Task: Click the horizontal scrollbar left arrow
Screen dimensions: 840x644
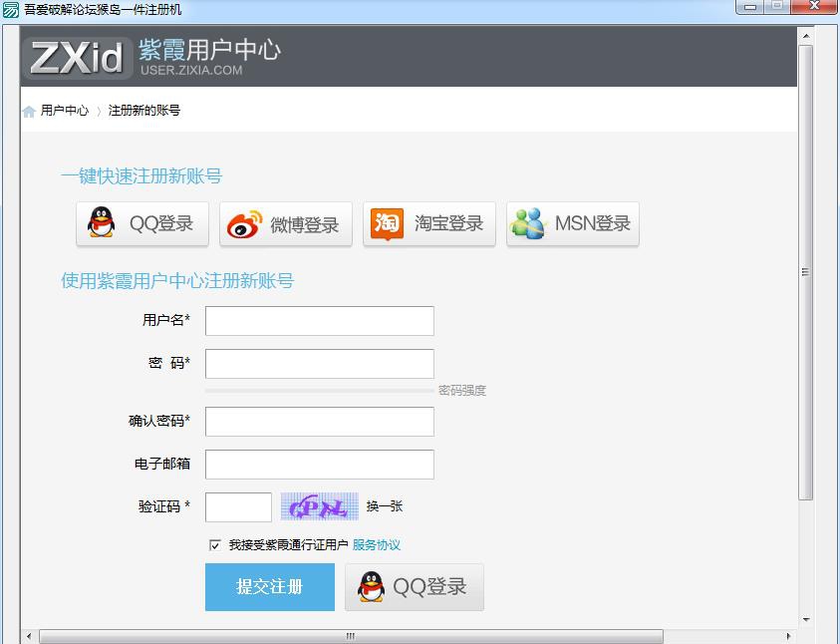Action: [29, 636]
